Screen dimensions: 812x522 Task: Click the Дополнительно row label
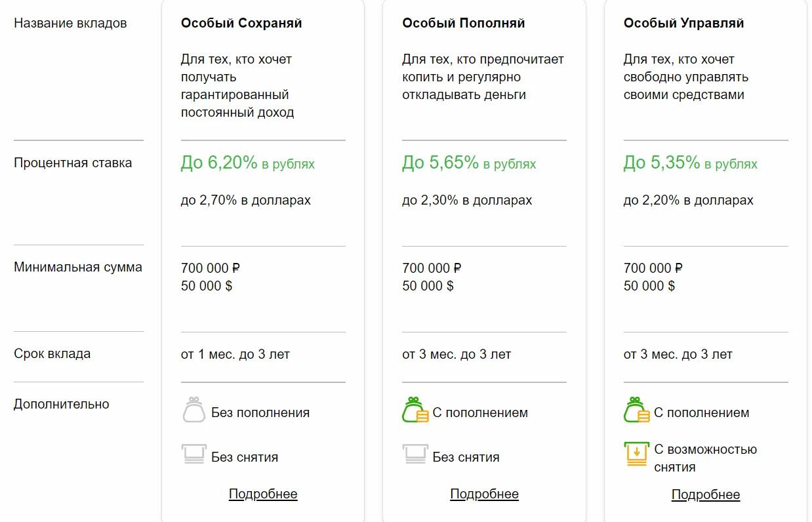point(62,404)
